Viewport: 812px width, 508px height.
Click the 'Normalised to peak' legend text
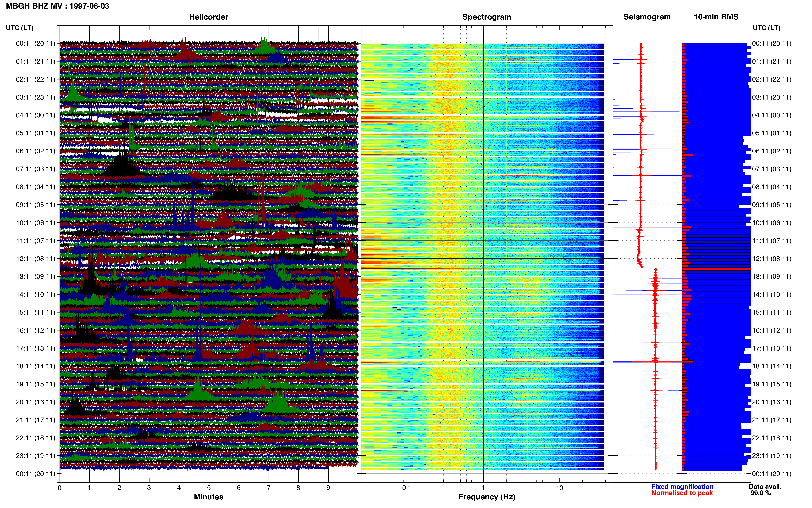tap(682, 493)
